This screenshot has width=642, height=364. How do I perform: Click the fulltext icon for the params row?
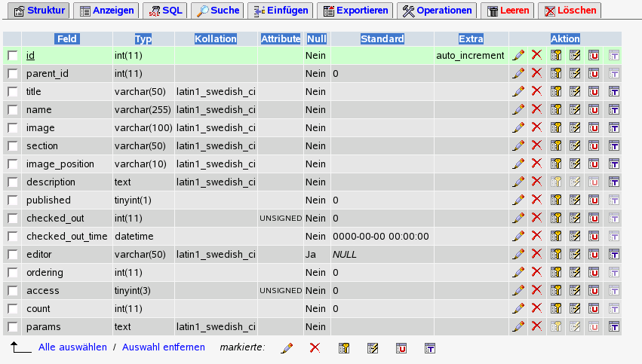[613, 326]
